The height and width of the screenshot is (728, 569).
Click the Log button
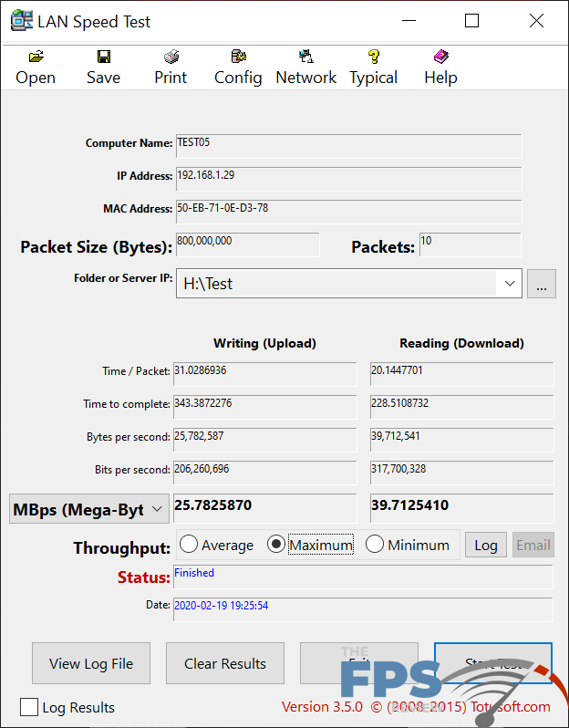(486, 545)
